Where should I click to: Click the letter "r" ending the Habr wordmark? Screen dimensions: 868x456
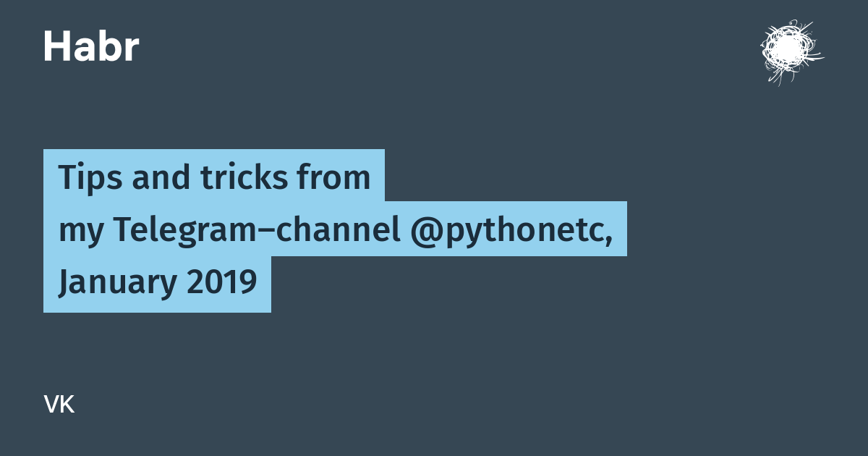132,51
